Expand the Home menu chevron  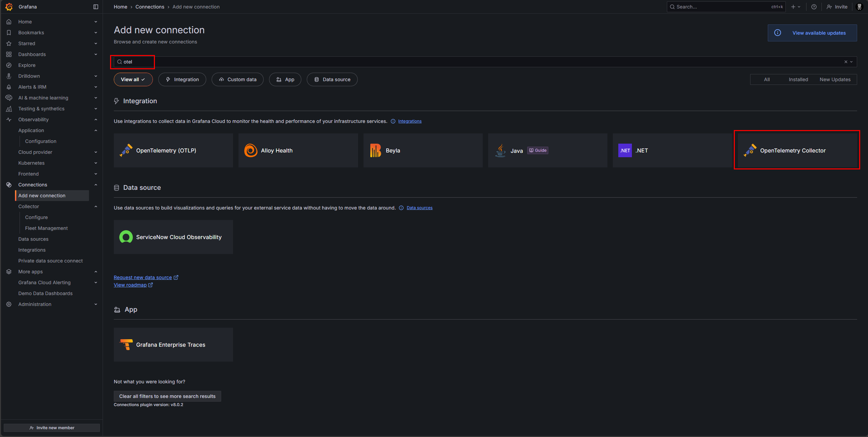[x=96, y=22]
